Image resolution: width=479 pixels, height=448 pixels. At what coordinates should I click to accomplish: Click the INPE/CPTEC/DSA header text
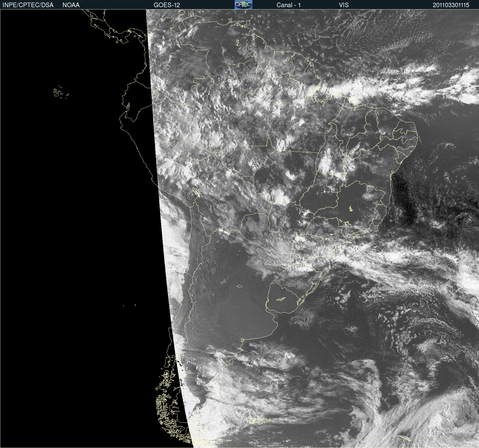(28, 5)
